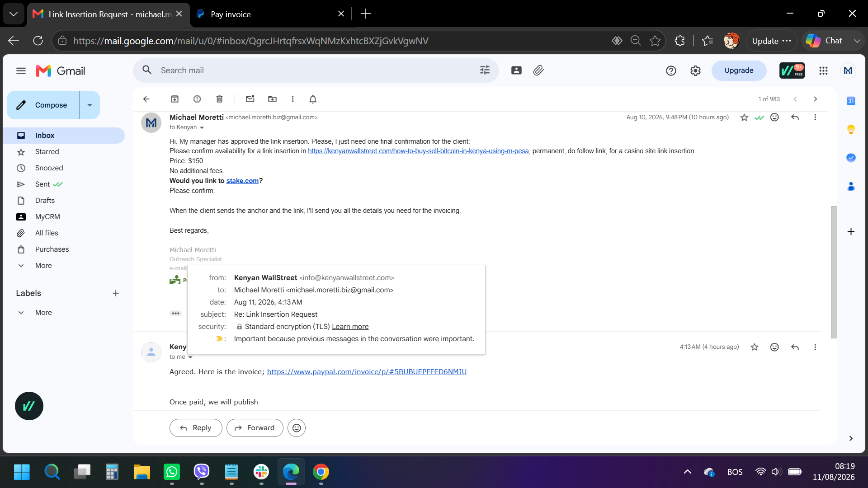The height and width of the screenshot is (488, 868).
Task: Add emoji reaction to Michael Moretti's message
Action: pyautogui.click(x=774, y=117)
